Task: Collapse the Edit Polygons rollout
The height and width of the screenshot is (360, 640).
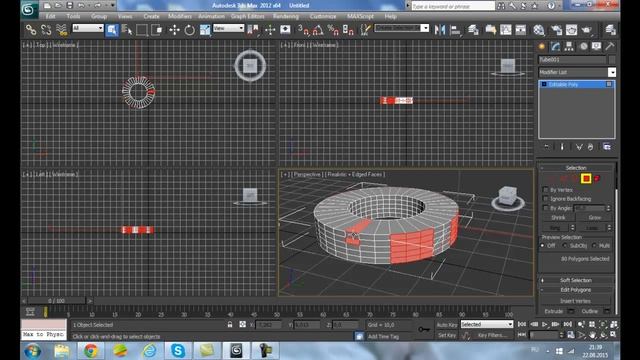Action: coord(576,290)
